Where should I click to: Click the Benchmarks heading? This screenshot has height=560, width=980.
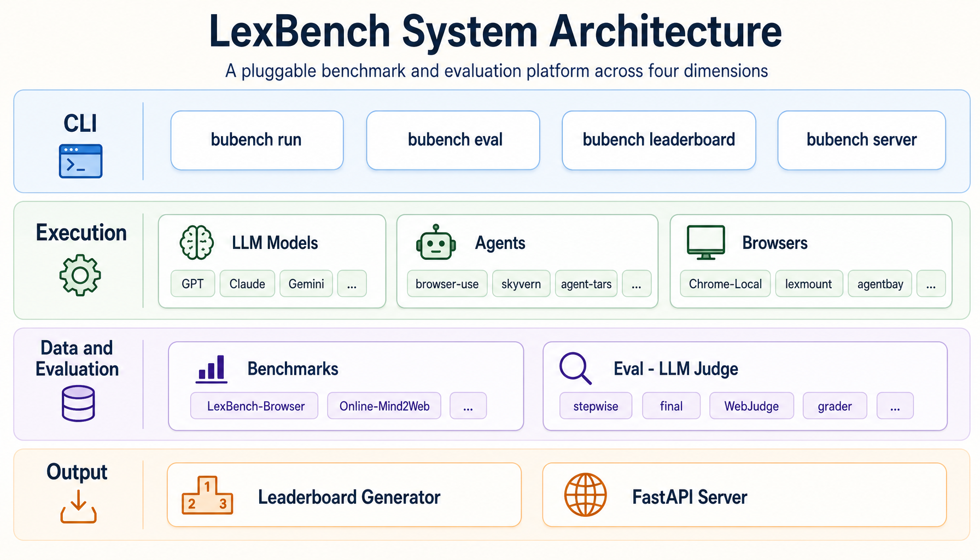tap(293, 369)
